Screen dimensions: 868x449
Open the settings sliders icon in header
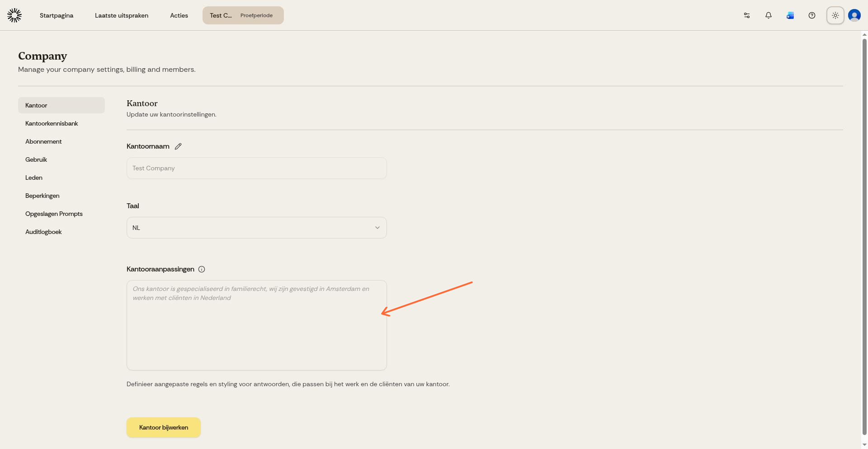tap(747, 15)
